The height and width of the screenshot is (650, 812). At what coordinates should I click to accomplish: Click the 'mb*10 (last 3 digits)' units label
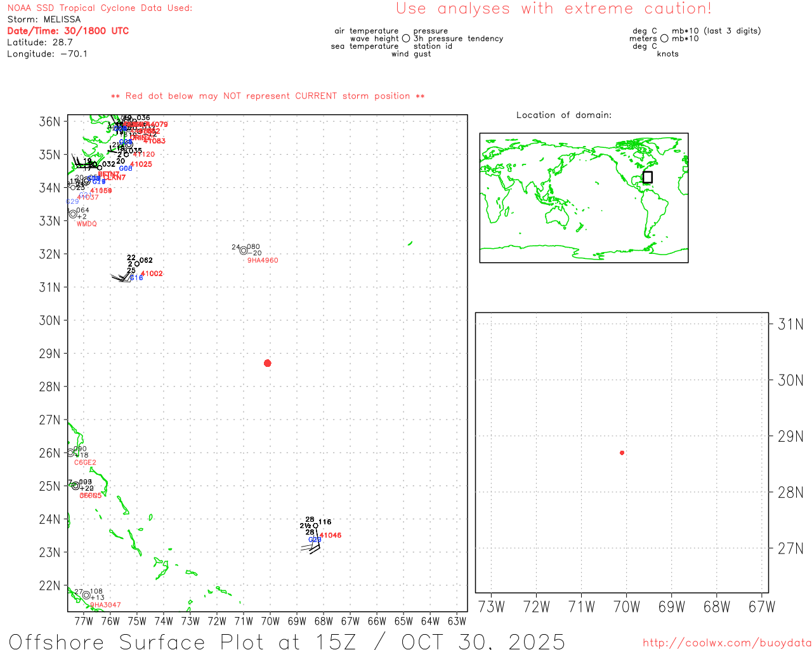click(x=716, y=31)
